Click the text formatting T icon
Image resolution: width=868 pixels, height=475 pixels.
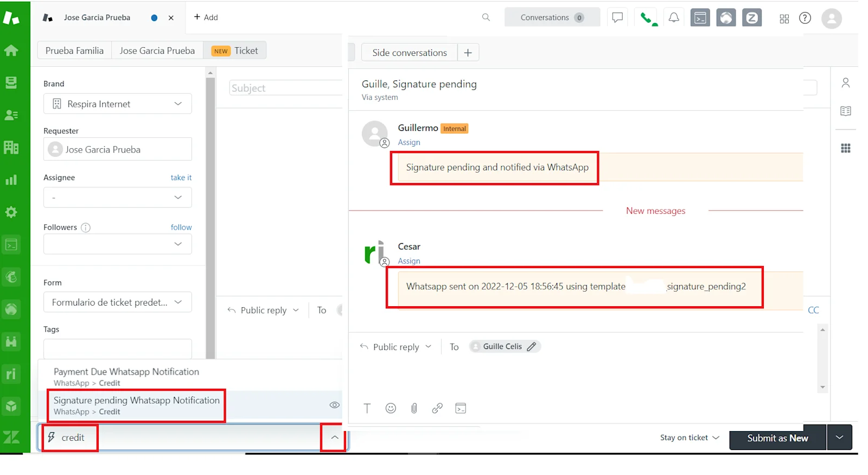point(367,408)
